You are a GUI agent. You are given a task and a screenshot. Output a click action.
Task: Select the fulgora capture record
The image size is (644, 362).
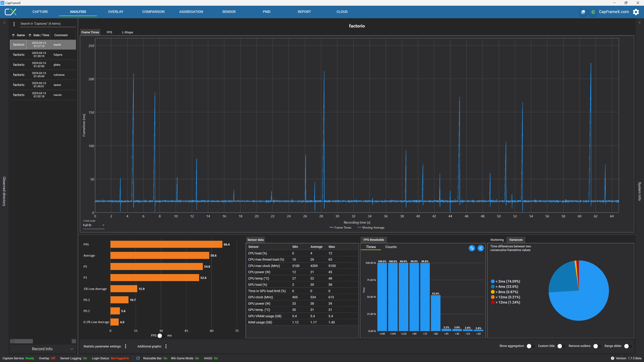pyautogui.click(x=43, y=55)
